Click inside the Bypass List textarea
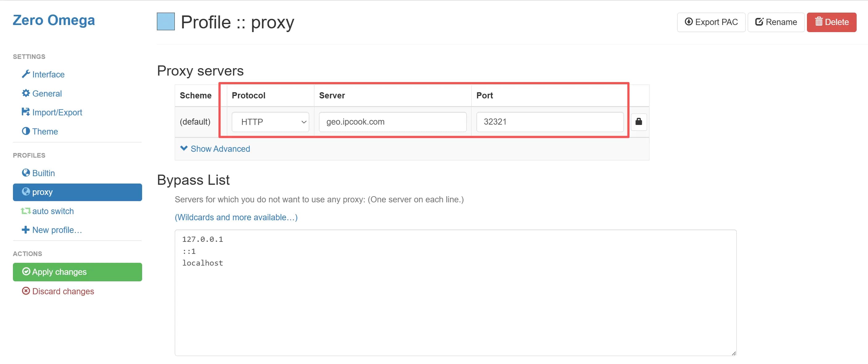This screenshot has height=364, width=868. pos(456,292)
